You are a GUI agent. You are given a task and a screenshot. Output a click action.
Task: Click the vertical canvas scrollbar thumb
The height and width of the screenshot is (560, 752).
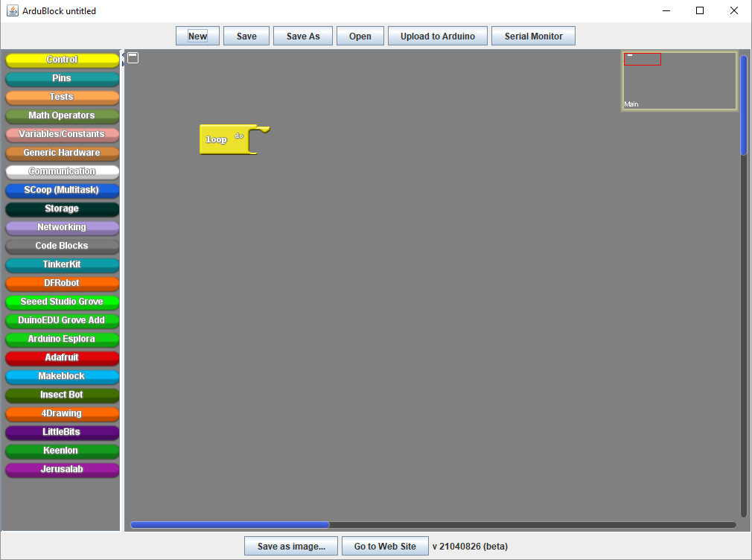coord(744,106)
